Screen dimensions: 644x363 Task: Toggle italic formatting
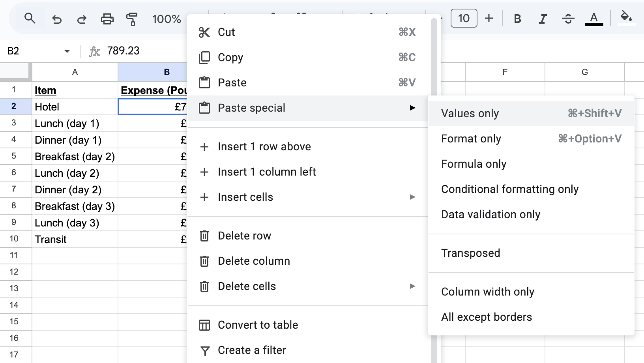pyautogui.click(x=543, y=19)
